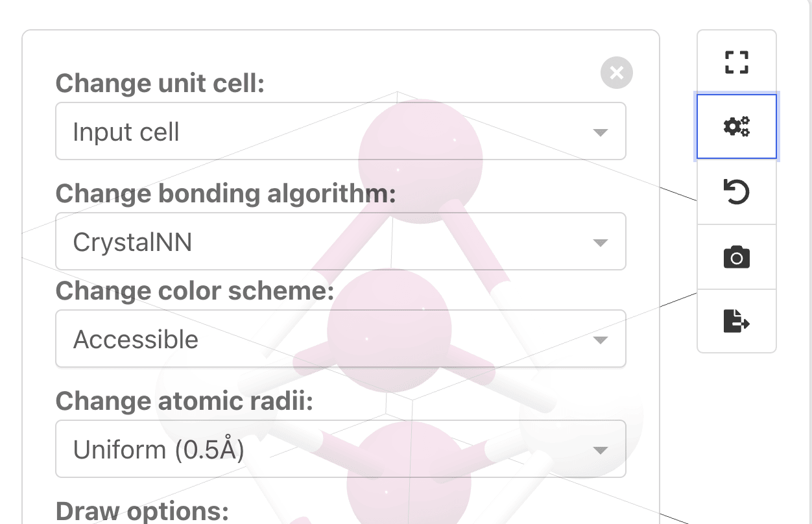Capture a screenshot using the camera icon

tap(737, 257)
